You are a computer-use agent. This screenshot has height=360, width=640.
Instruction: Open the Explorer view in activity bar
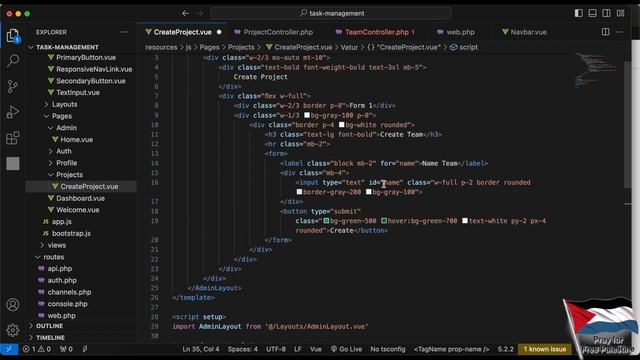[13, 36]
